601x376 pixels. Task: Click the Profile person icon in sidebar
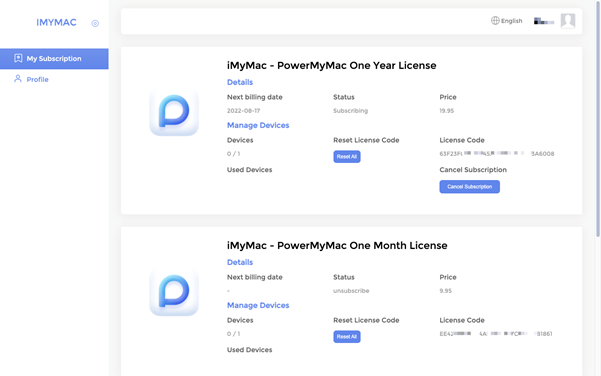click(18, 79)
